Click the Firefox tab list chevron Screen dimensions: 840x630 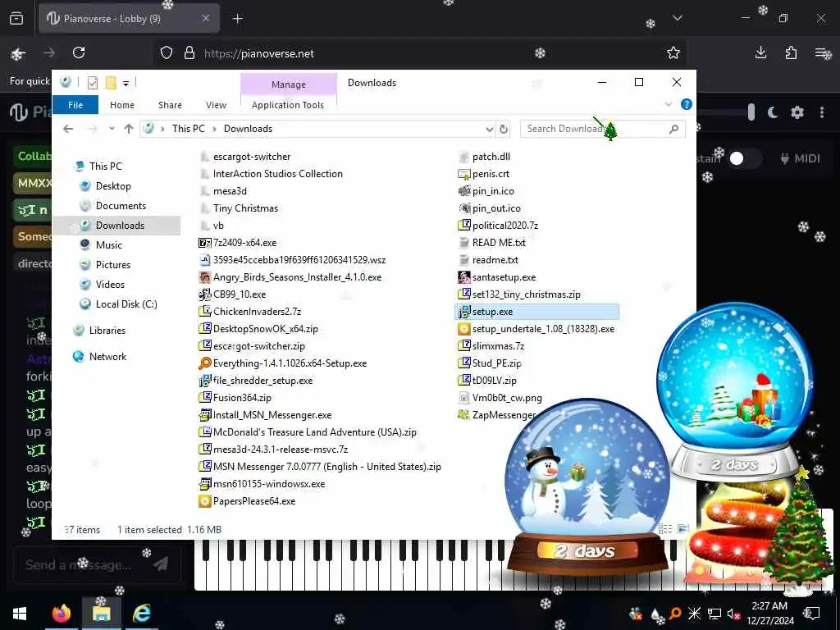point(677,18)
